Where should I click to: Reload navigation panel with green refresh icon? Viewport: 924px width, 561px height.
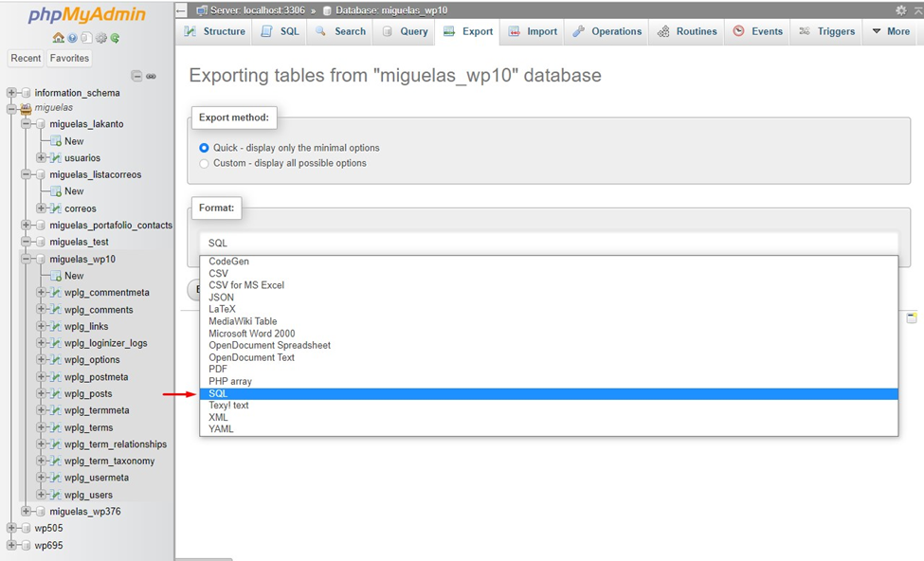116,38
